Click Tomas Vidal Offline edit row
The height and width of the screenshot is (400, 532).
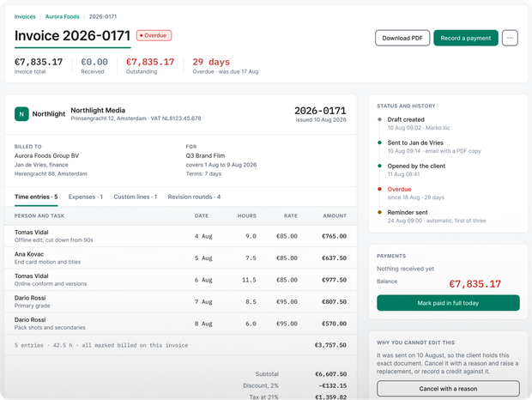pos(180,236)
